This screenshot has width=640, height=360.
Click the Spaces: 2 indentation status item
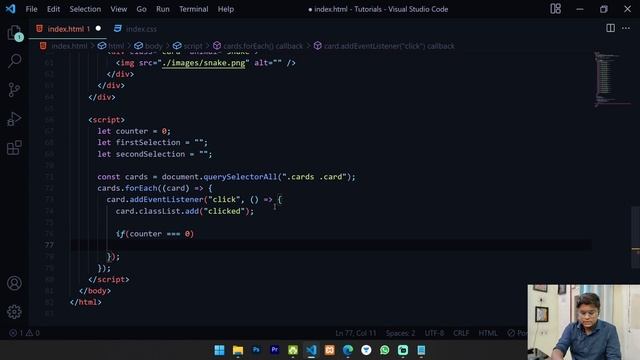click(x=400, y=333)
